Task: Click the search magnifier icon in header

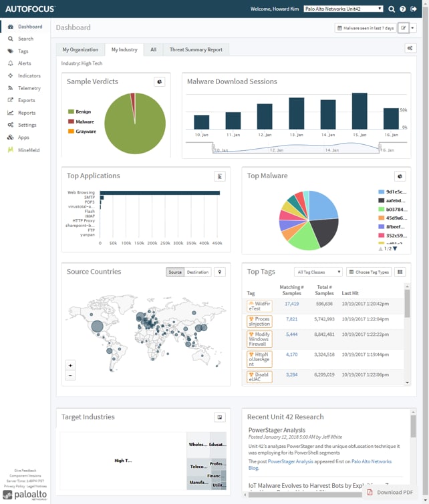Action: pyautogui.click(x=392, y=9)
